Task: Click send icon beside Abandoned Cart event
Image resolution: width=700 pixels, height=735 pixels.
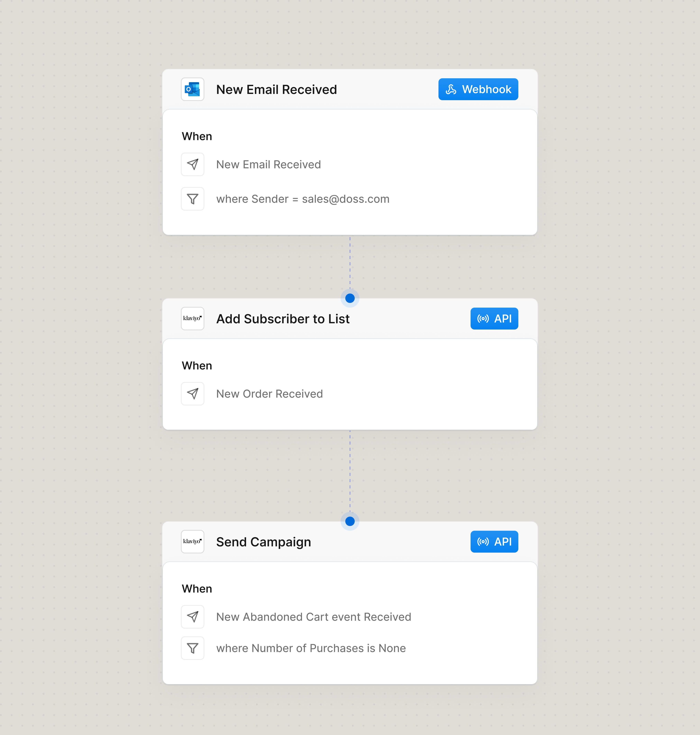Action: pyautogui.click(x=193, y=617)
